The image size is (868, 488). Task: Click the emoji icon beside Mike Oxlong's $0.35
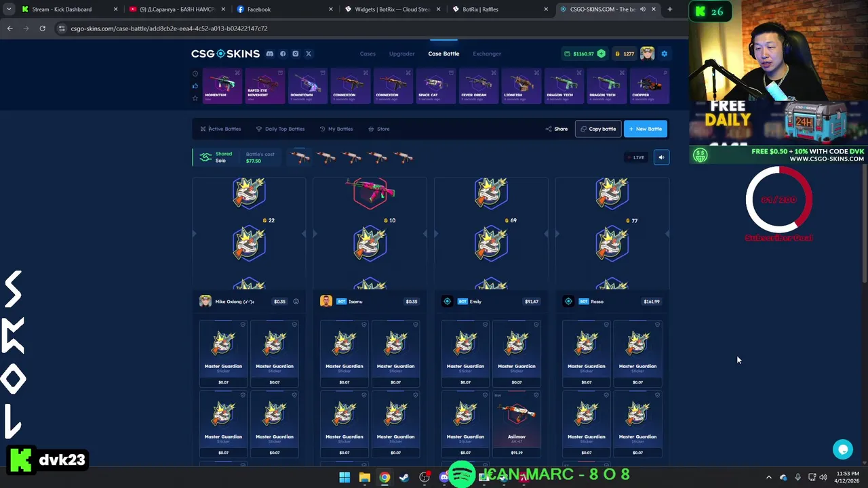(x=296, y=302)
